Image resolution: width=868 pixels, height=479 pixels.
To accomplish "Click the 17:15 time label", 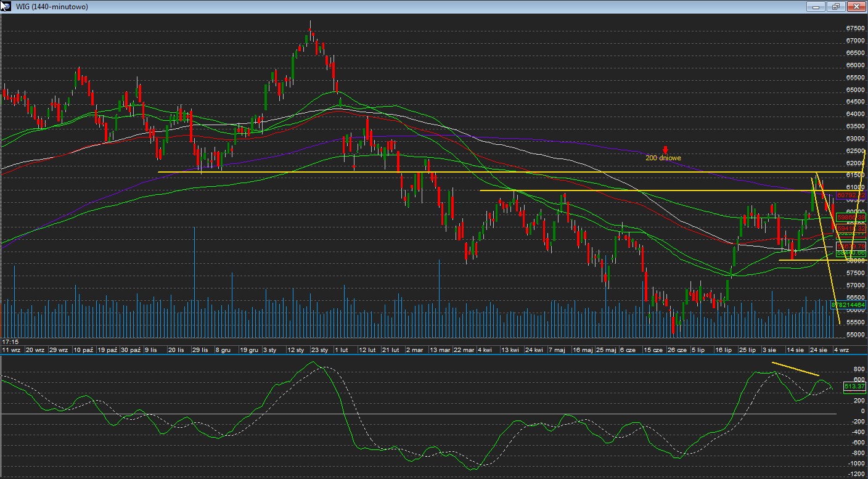I will tap(9, 342).
